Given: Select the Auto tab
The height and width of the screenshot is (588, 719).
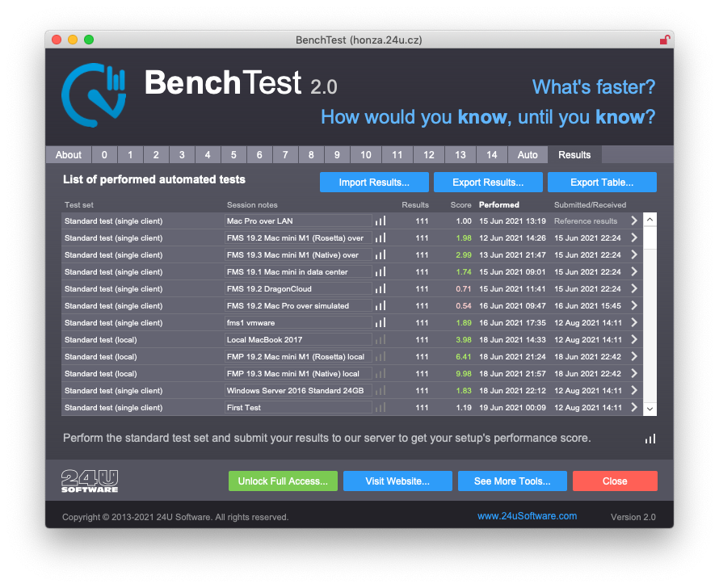Looking at the screenshot, I should click(x=528, y=155).
